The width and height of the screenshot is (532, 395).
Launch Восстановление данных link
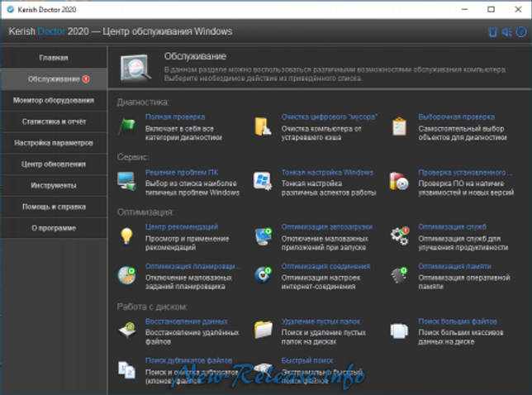pyautogui.click(x=186, y=321)
